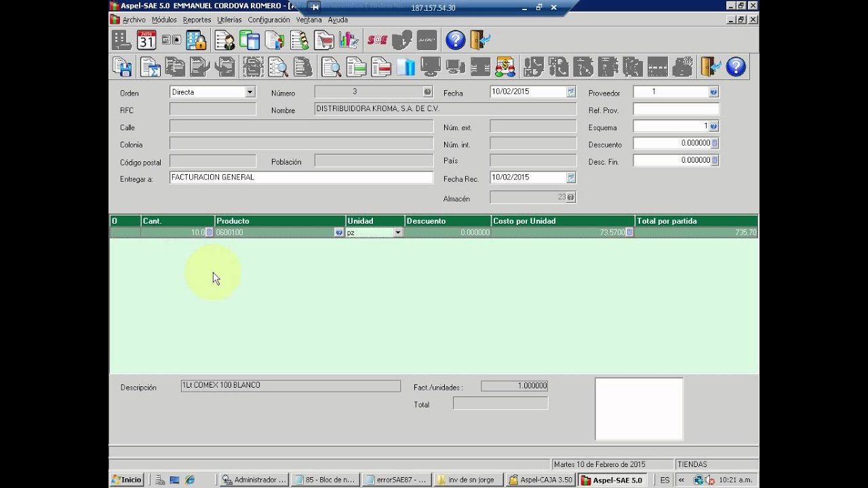Switch to errorSAE87 taskbar window
This screenshot has width=868, height=488.
click(397, 480)
